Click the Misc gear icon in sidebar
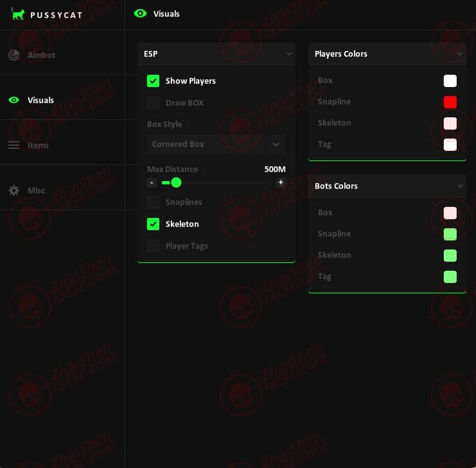This screenshot has height=468, width=476. (14, 190)
